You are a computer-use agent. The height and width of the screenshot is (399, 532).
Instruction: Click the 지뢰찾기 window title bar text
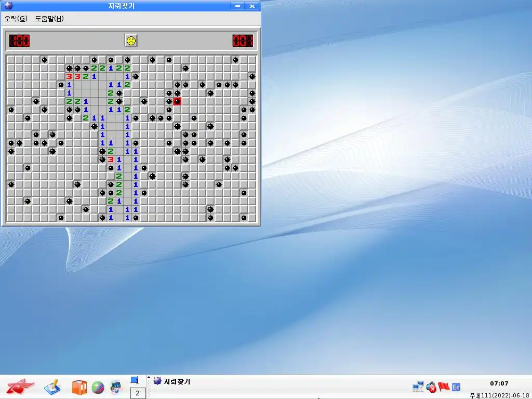pos(122,6)
